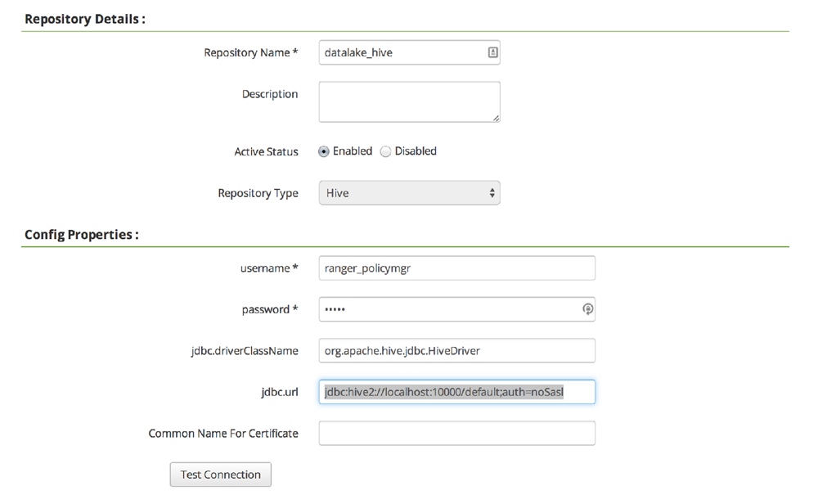
Task: Click the Test Connection button
Action: [x=221, y=475]
